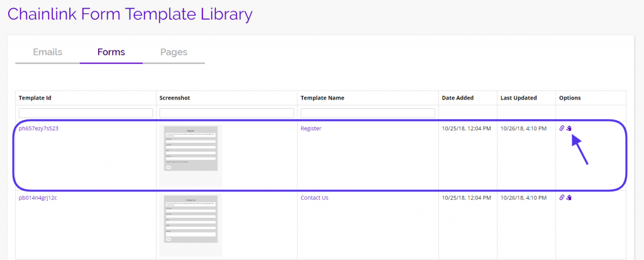Open the Register template name link
Viewport: 644px width, 260px height.
click(x=311, y=128)
